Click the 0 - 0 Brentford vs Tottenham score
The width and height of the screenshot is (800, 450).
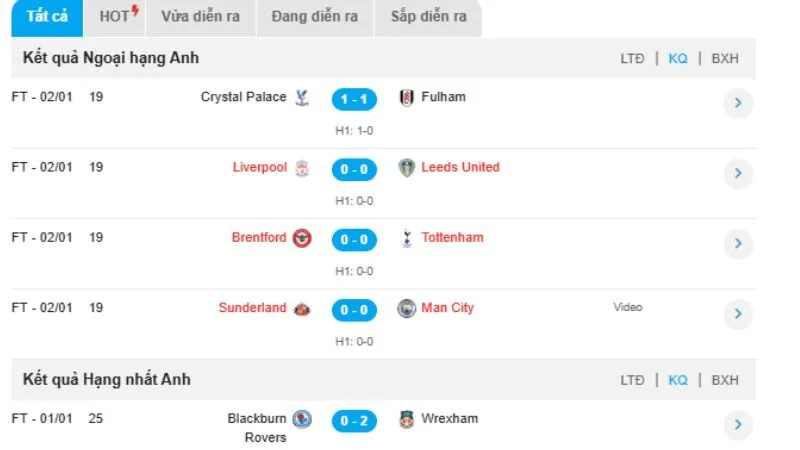click(354, 240)
